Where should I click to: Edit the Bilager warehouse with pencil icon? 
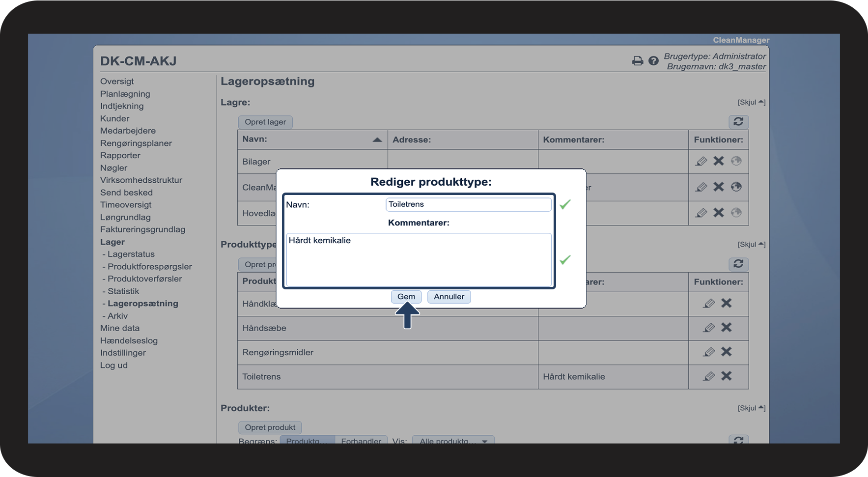tap(701, 161)
